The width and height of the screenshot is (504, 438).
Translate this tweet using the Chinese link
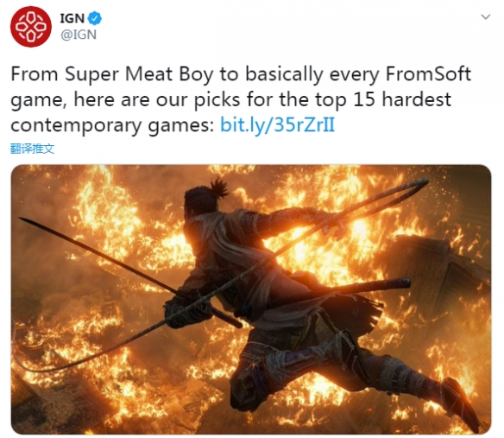click(32, 149)
